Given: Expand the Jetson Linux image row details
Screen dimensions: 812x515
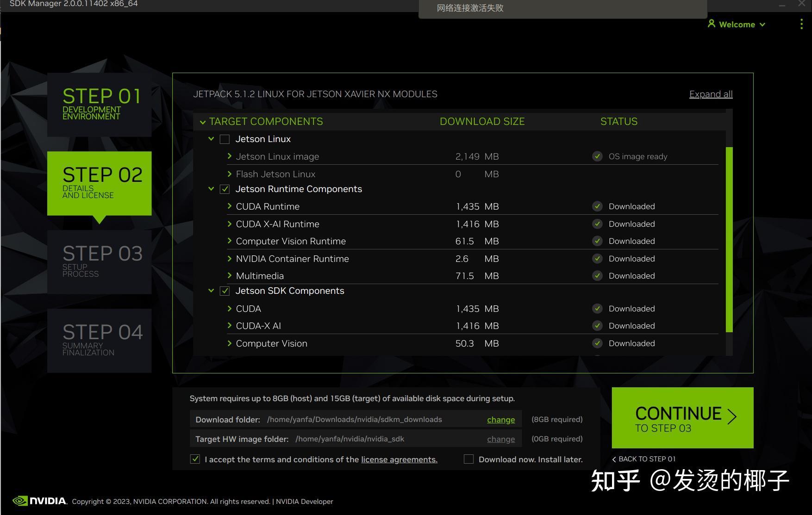Looking at the screenshot, I should pyautogui.click(x=229, y=156).
